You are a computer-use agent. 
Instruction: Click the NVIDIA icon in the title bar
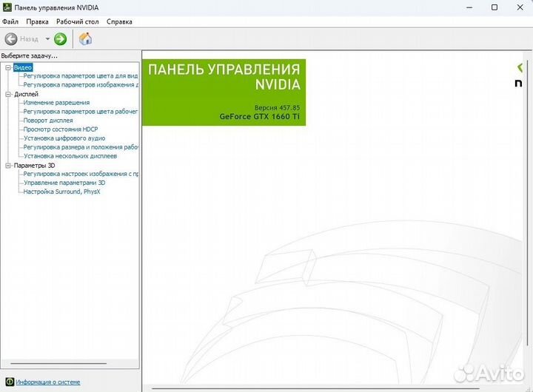pyautogui.click(x=7, y=7)
